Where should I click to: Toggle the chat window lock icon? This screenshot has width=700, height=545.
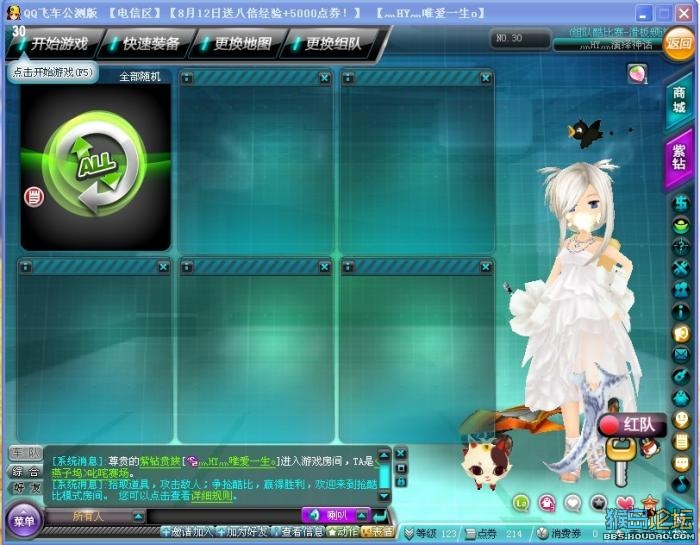[x=401, y=482]
